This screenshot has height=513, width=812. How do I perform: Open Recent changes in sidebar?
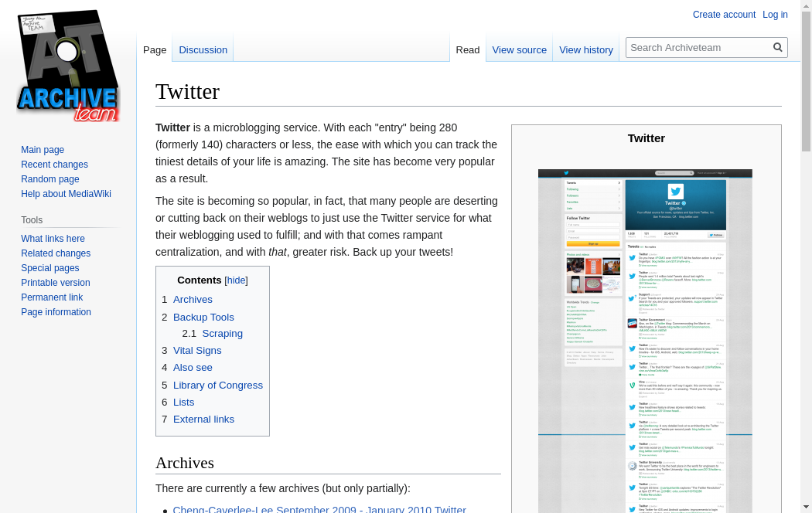(x=54, y=165)
